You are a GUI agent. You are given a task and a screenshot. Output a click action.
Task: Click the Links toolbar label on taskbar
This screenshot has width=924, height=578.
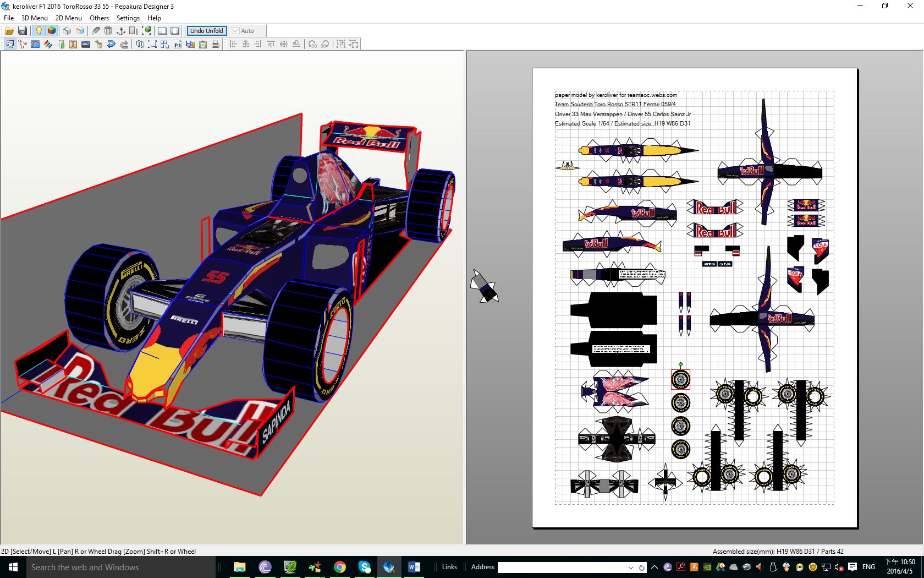(x=449, y=567)
